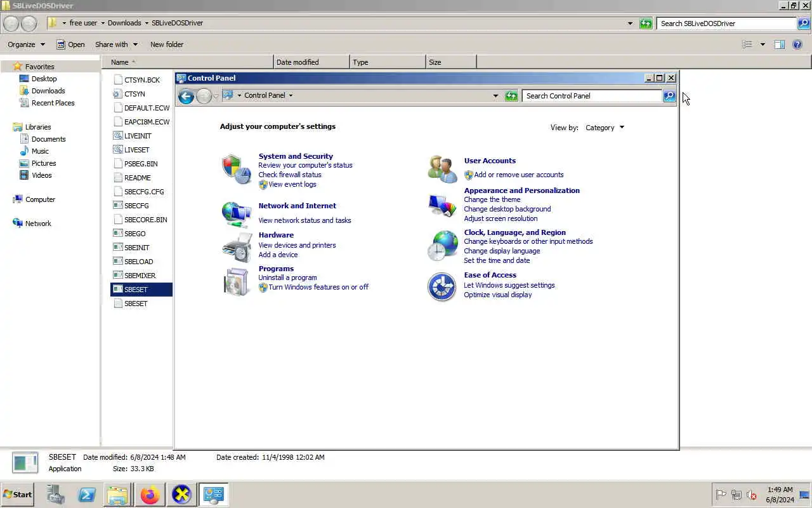Open Explorer help question mark icon

click(798, 44)
